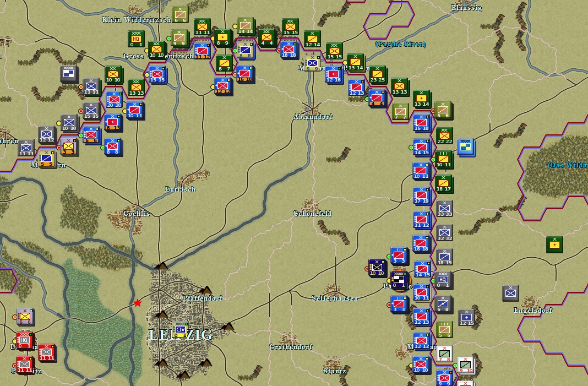Screen dimensions: 588x386
Task: Select tan cavalry counter 8 8
Action: click(x=245, y=50)
